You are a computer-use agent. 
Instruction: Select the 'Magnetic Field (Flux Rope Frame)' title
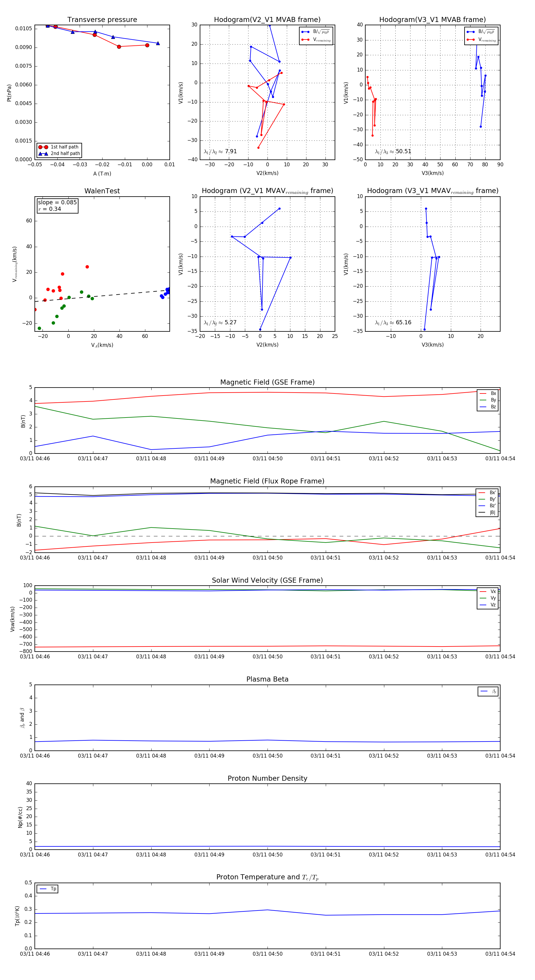coord(267,481)
